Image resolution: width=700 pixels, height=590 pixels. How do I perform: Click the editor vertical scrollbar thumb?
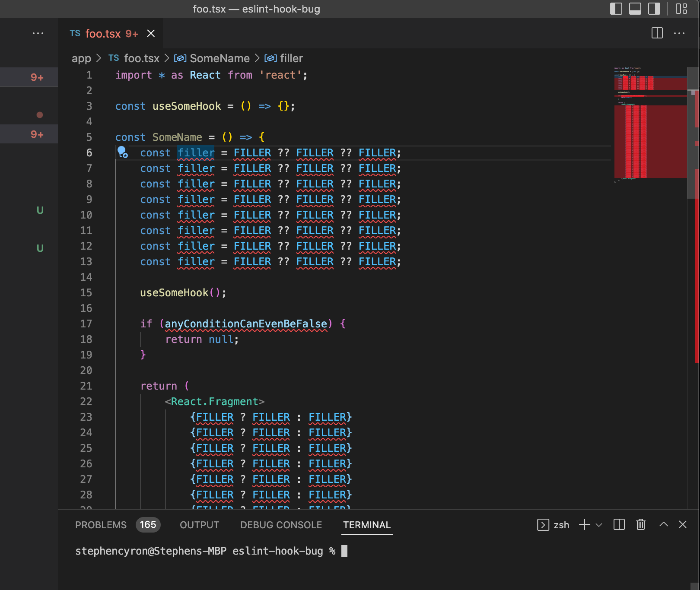693,133
